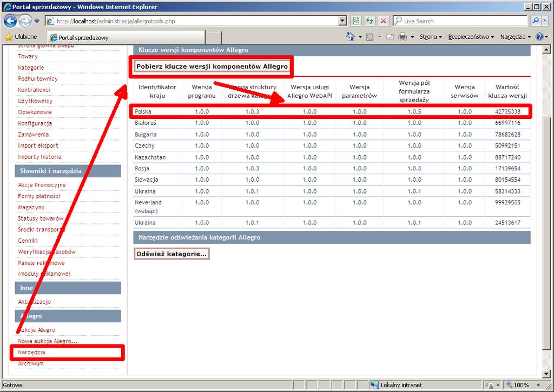Click the Home page icon

coord(351,37)
